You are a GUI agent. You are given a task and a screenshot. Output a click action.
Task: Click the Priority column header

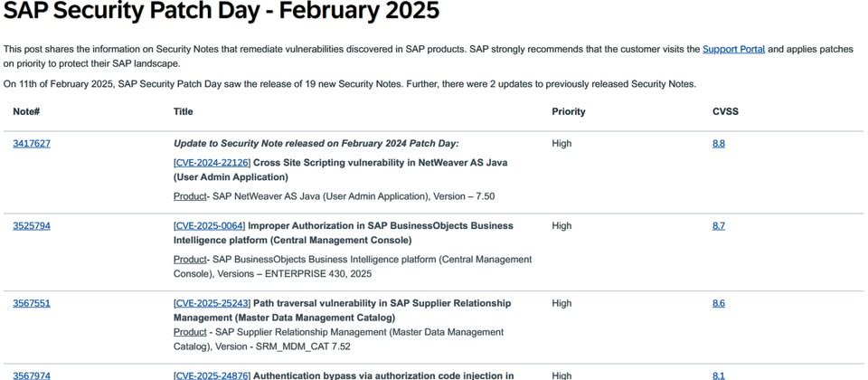click(x=569, y=111)
